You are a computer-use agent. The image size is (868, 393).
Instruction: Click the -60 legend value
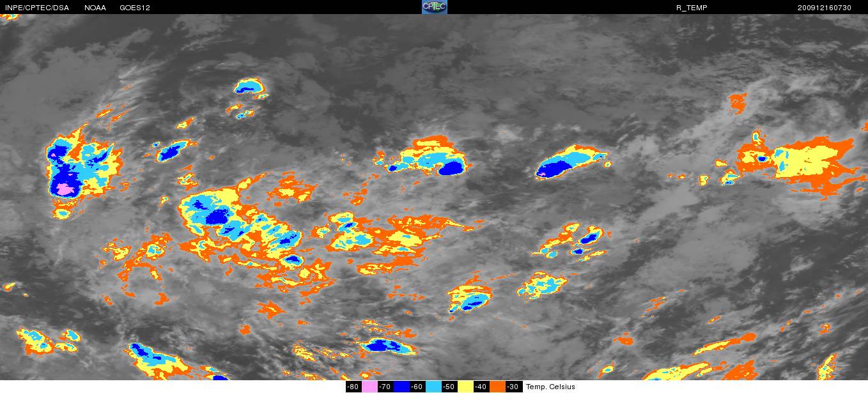pos(417,387)
